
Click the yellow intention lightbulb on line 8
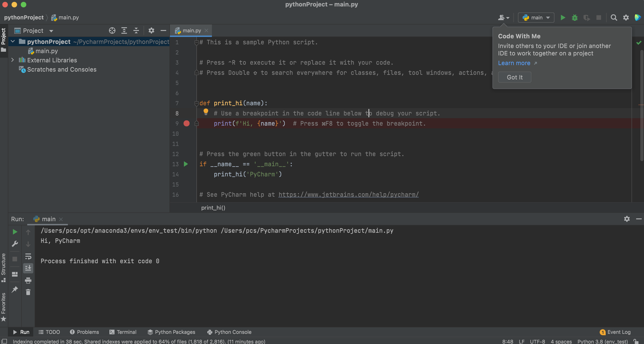pos(205,112)
